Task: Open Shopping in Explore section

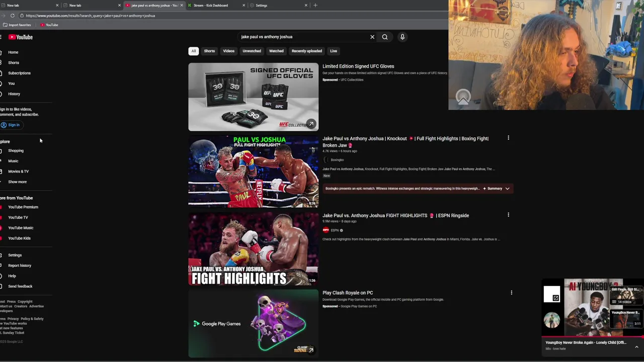Action: (x=16, y=150)
